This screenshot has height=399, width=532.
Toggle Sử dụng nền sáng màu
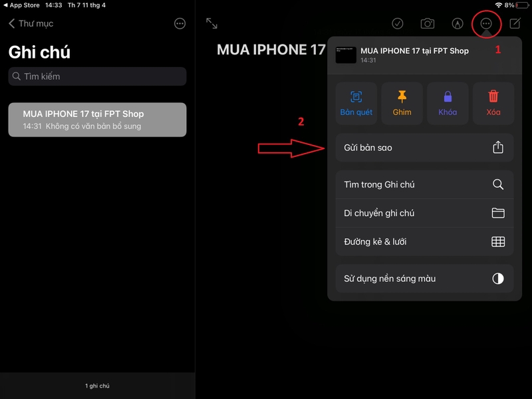tap(424, 279)
